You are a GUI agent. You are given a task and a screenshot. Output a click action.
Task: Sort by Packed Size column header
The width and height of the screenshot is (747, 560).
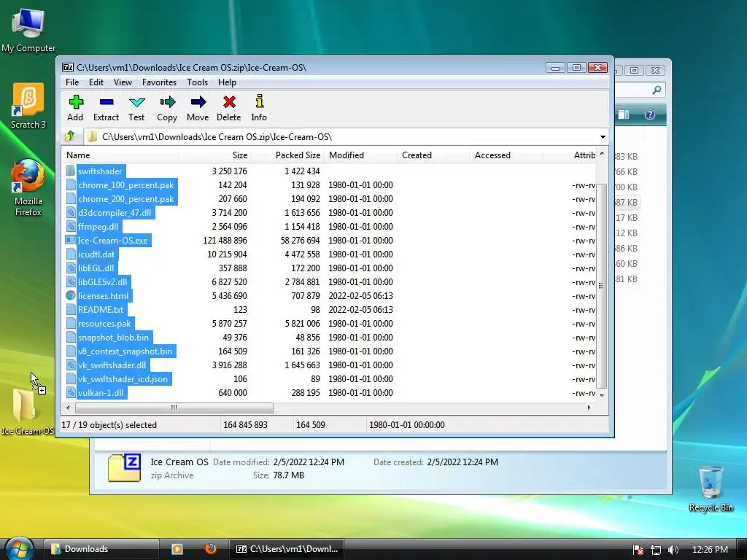pyautogui.click(x=287, y=155)
